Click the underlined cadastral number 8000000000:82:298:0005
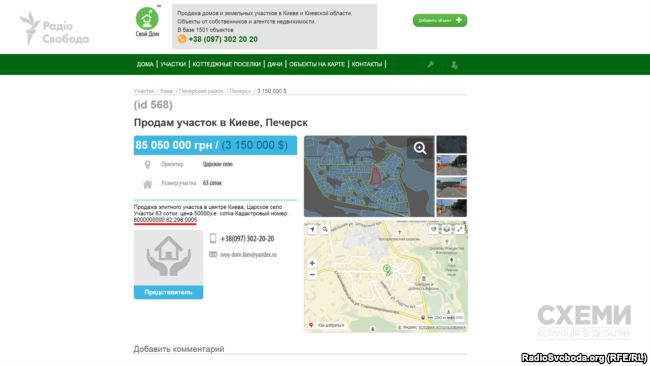This screenshot has height=366, width=650. tap(165, 220)
